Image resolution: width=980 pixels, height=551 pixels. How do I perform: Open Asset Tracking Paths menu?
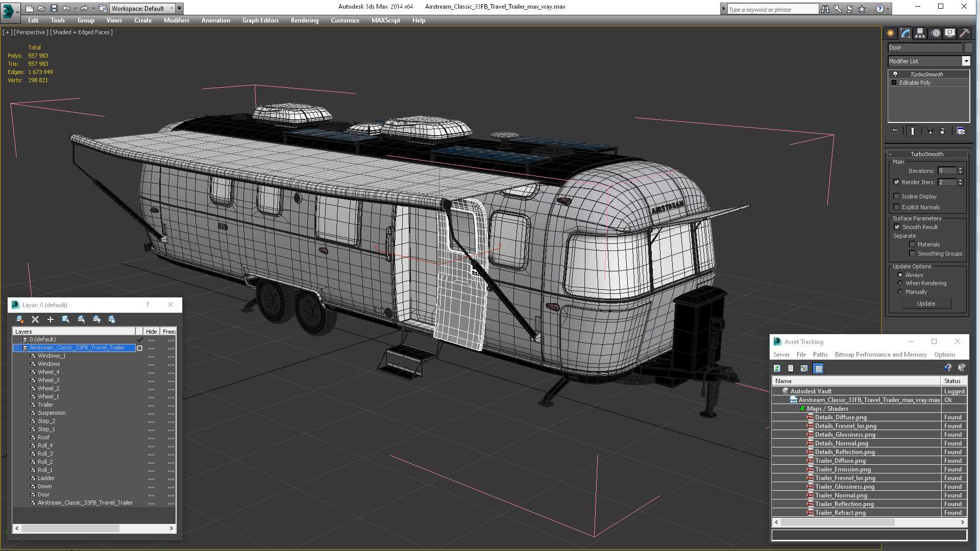coord(820,355)
